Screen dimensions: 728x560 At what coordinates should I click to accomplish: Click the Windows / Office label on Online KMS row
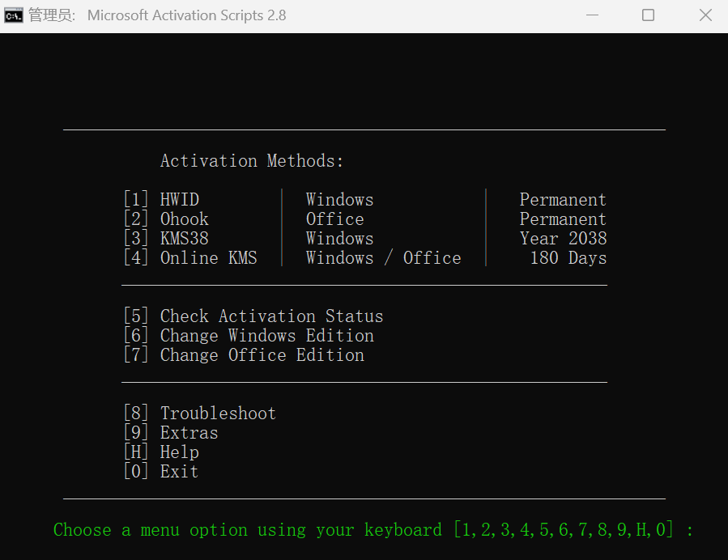pyautogui.click(x=383, y=257)
